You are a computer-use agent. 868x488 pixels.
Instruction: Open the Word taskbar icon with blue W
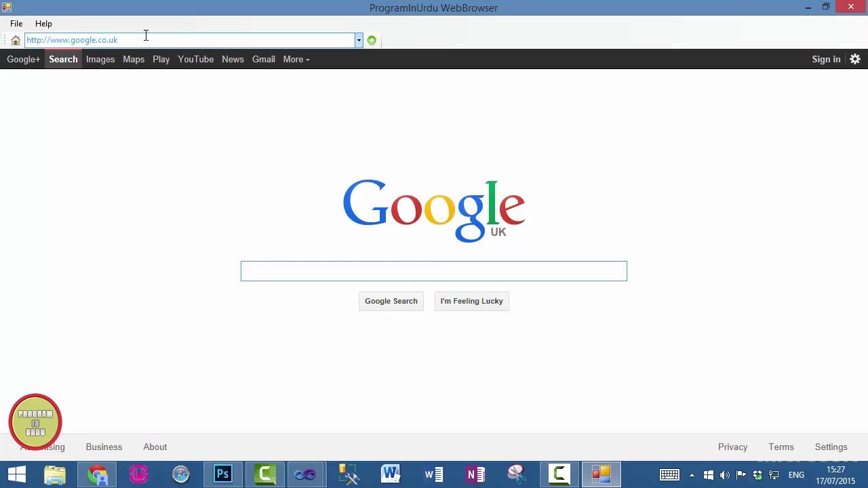[391, 474]
